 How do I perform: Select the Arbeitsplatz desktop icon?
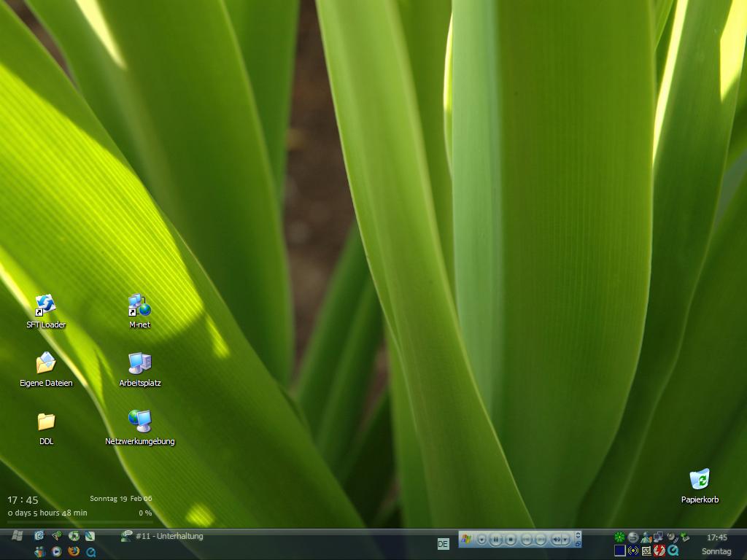point(139,370)
